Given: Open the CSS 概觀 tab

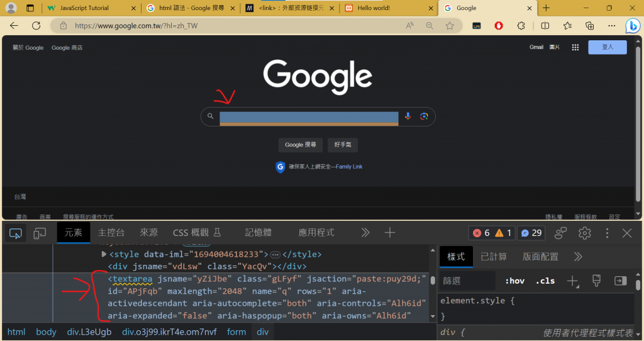Looking at the screenshot, I should coord(197,233).
